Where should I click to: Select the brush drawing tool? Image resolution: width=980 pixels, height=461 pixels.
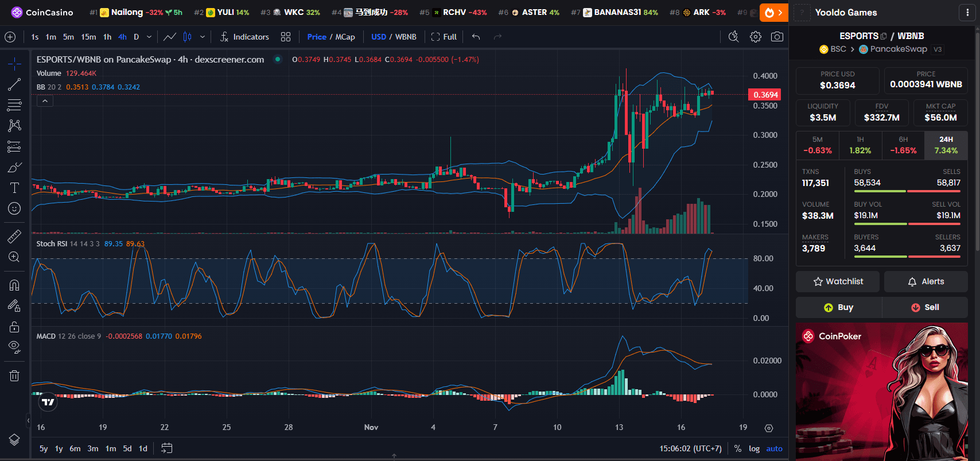click(14, 167)
